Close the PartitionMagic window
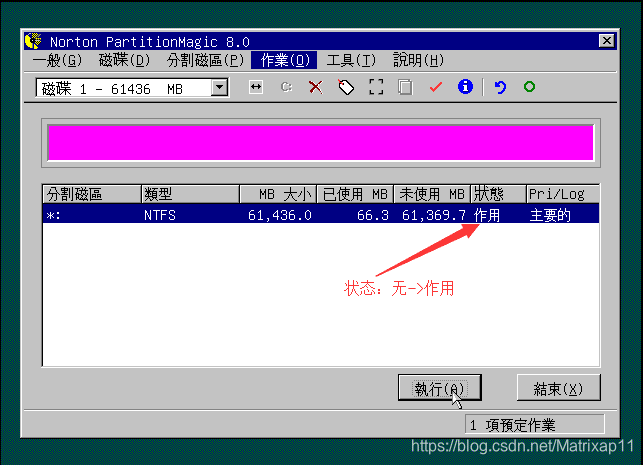 [x=607, y=41]
